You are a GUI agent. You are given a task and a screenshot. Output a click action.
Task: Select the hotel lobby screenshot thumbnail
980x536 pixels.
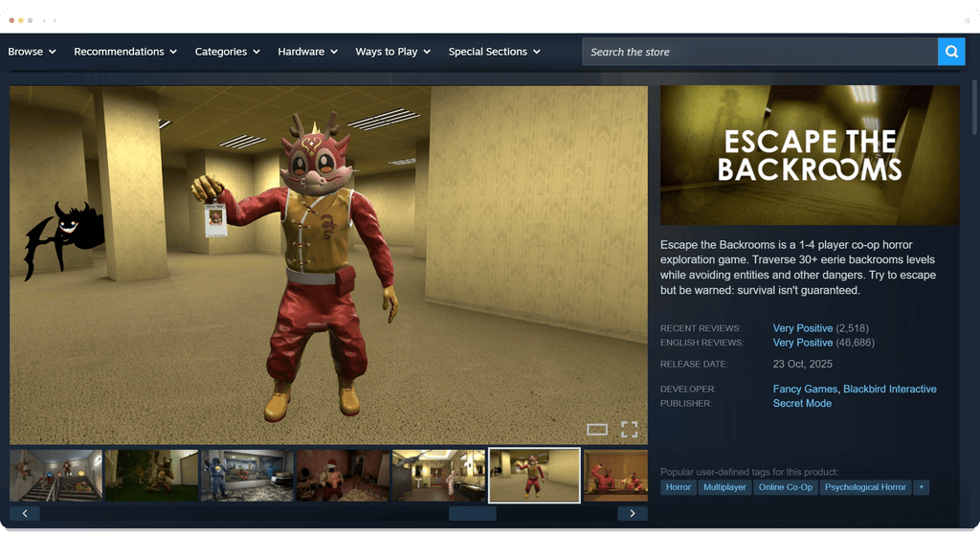click(438, 476)
